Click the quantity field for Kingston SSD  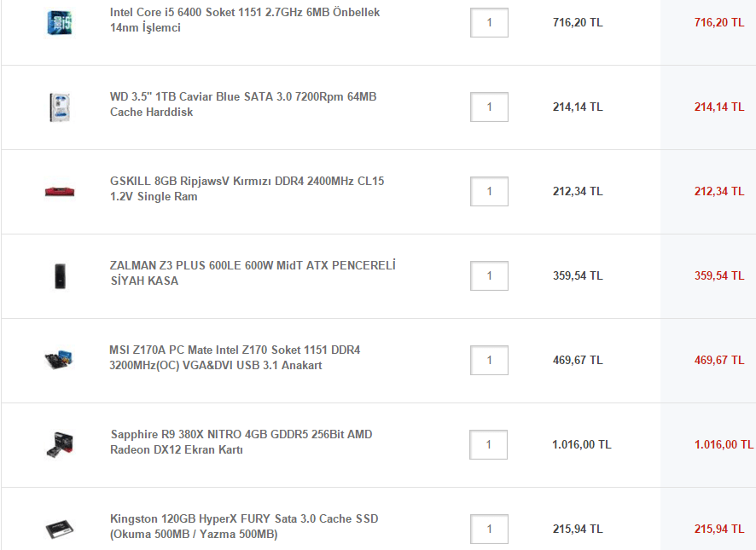[x=489, y=530]
